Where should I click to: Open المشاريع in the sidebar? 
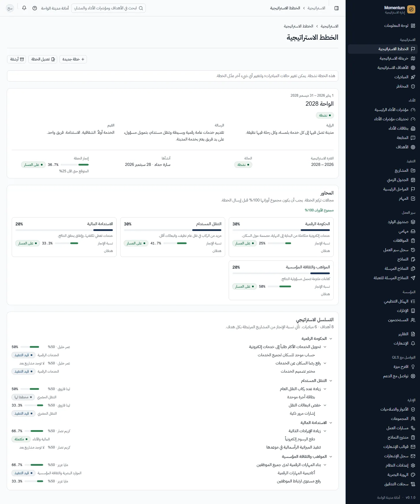pyautogui.click(x=383, y=171)
